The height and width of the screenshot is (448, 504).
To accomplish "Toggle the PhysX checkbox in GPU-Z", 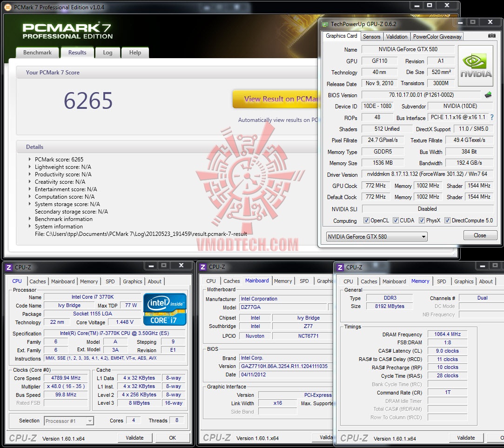I will click(x=422, y=220).
